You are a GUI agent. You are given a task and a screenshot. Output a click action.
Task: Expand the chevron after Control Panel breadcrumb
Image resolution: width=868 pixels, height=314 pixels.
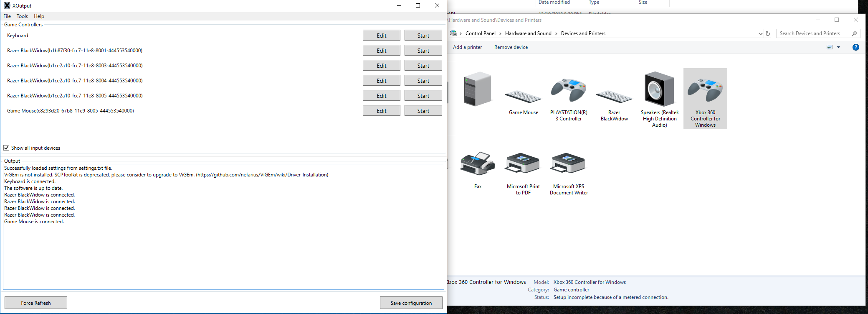(x=500, y=33)
